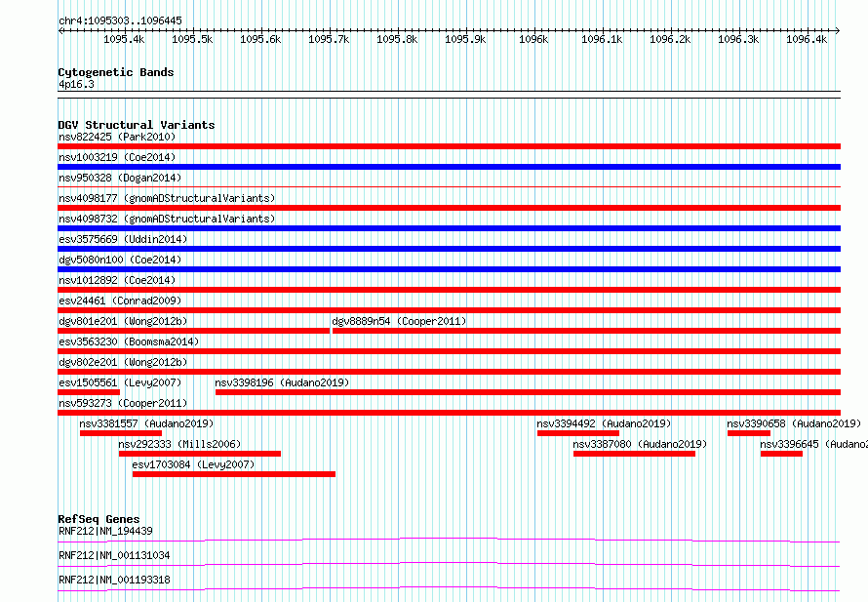This screenshot has width=868, height=602.
Task: Click the chr4:1095303..1096445 coordinates label
Action: 120,20
